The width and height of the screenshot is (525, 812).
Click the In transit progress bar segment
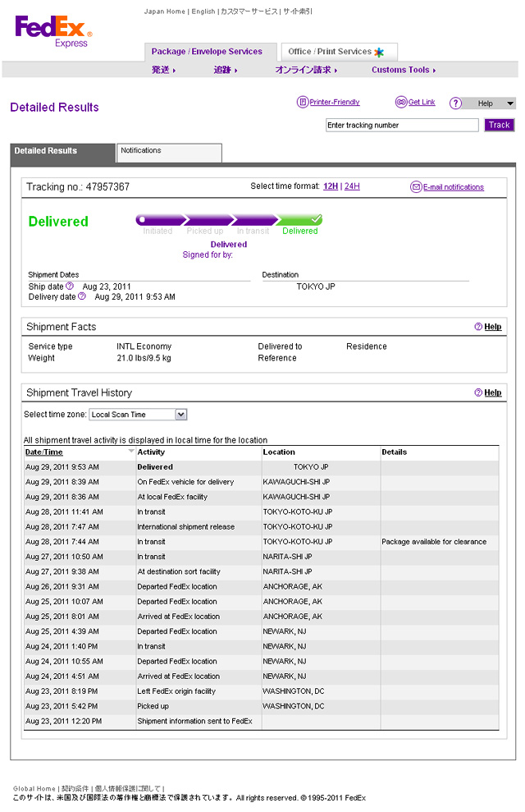coord(253,221)
